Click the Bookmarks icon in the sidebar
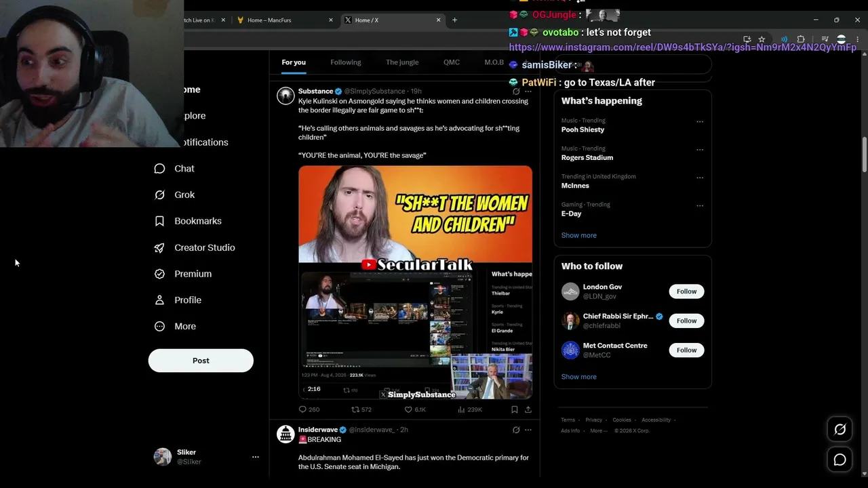This screenshot has height=488, width=868. 159,221
